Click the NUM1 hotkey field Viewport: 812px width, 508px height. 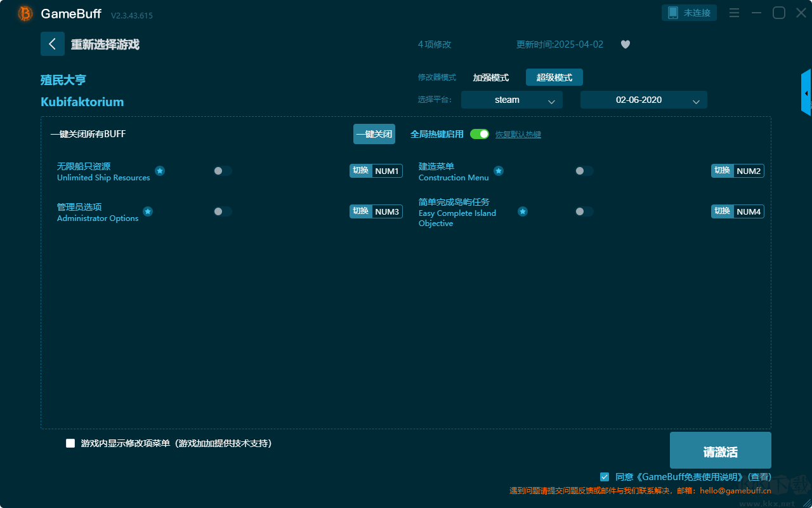coord(387,171)
